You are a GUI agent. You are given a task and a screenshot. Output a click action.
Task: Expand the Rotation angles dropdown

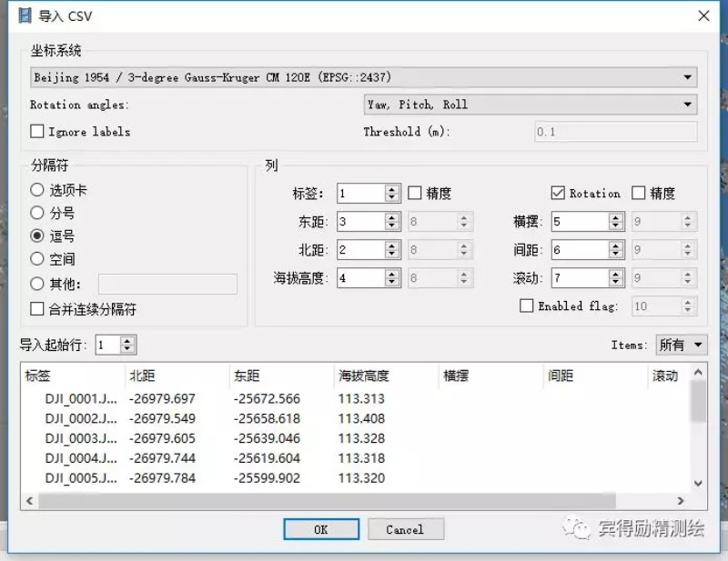coord(531,105)
